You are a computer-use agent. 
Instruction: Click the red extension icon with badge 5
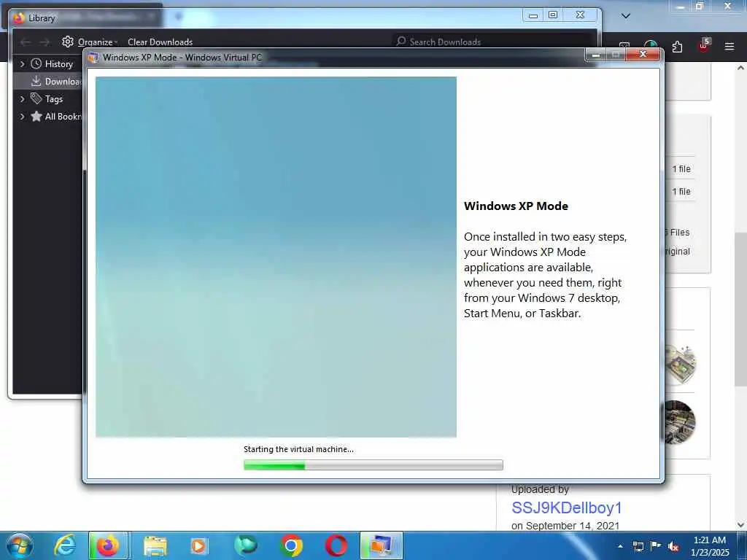pyautogui.click(x=704, y=45)
